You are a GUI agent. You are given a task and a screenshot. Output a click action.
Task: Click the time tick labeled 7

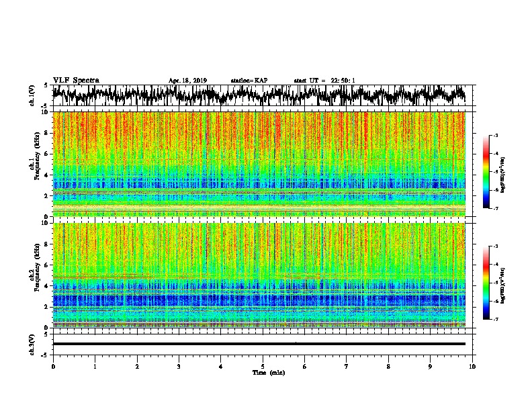coord(347,367)
